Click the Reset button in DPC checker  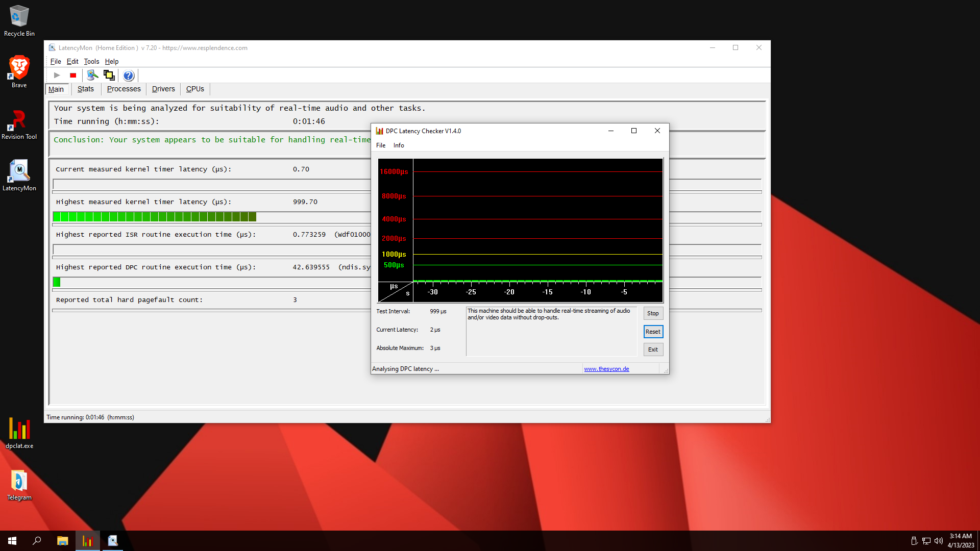(x=653, y=332)
